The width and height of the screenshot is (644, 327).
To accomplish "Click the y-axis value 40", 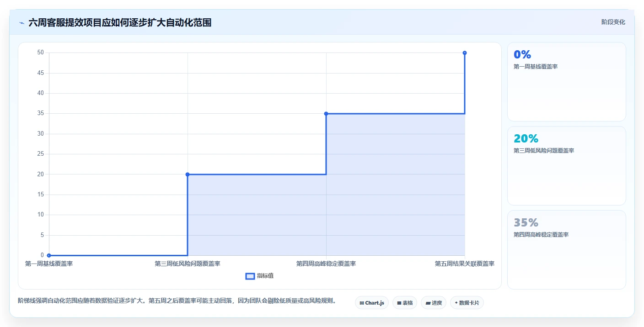I will click(x=41, y=93).
